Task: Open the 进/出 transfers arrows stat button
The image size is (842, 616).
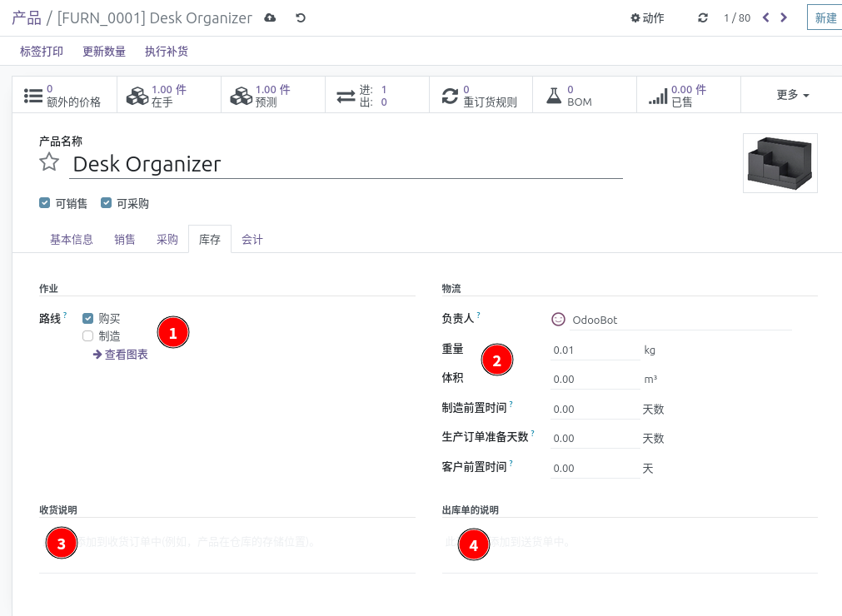Action: pos(377,95)
